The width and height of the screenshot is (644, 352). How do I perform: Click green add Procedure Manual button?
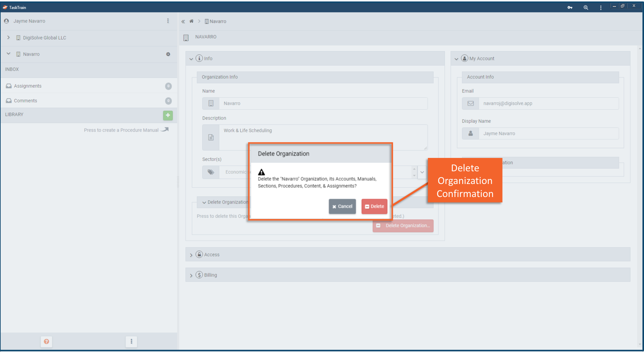click(x=168, y=115)
